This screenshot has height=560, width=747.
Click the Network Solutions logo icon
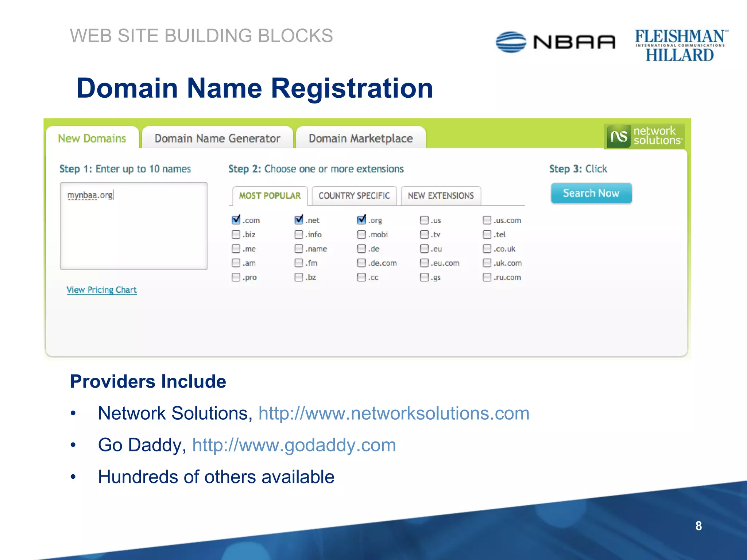644,136
